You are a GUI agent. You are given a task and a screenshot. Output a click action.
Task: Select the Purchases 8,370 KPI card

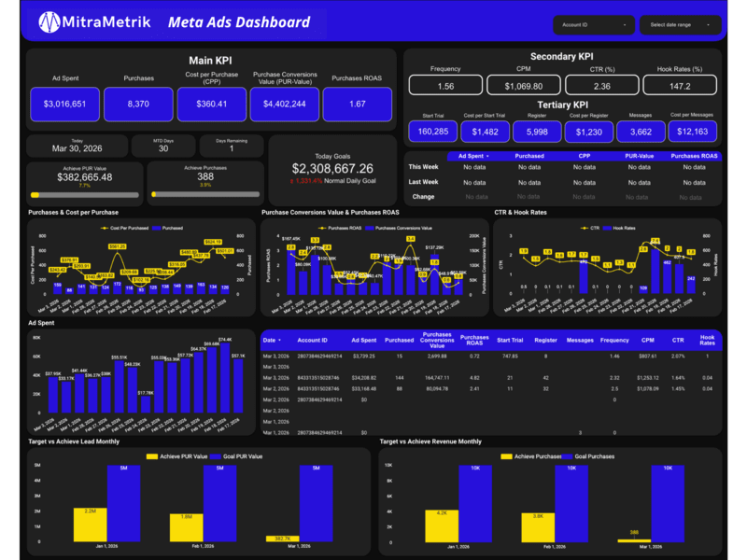tap(138, 104)
